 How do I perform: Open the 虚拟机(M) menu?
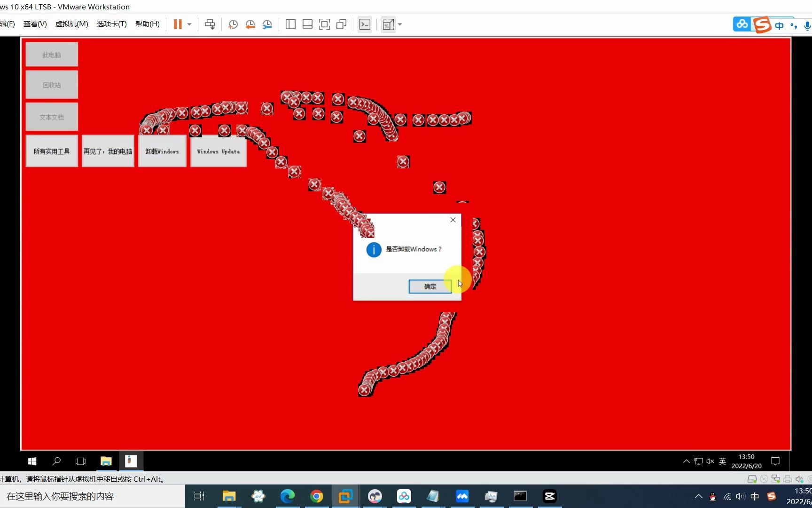point(71,24)
